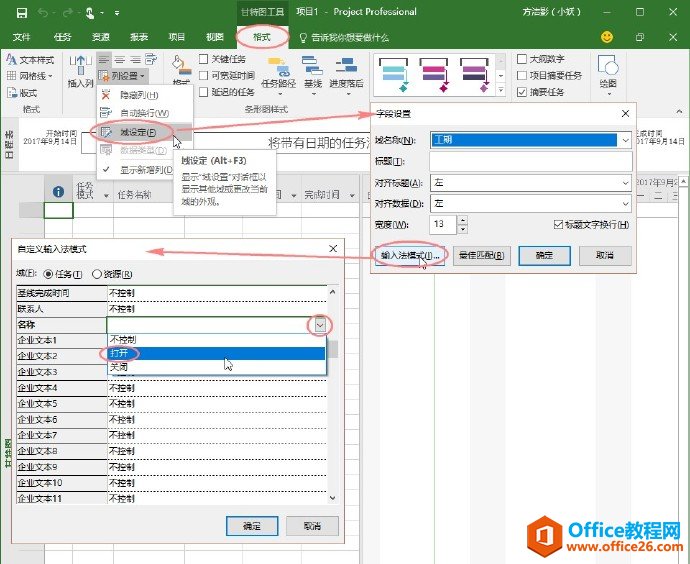Click the 文本样式 (Text Styles) icon
Image resolution: width=690 pixels, height=564 pixels.
tap(12, 60)
